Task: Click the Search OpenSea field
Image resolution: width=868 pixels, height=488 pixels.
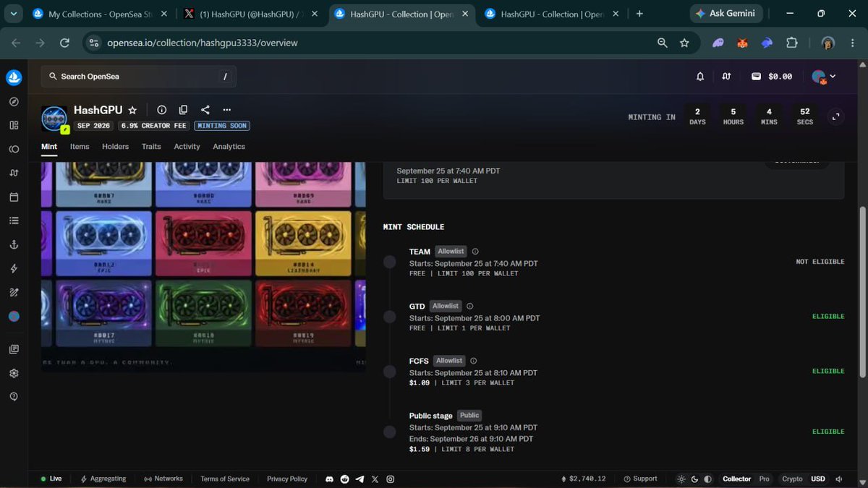Action: tap(138, 77)
